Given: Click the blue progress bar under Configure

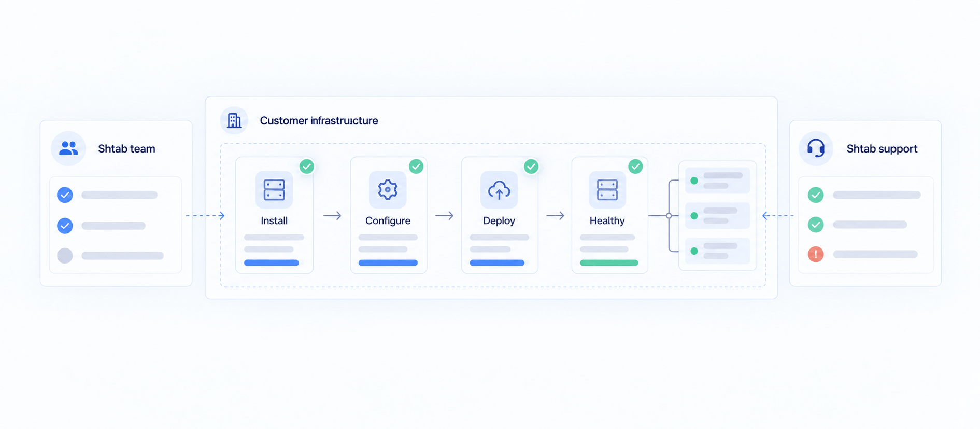Looking at the screenshot, I should 388,263.
